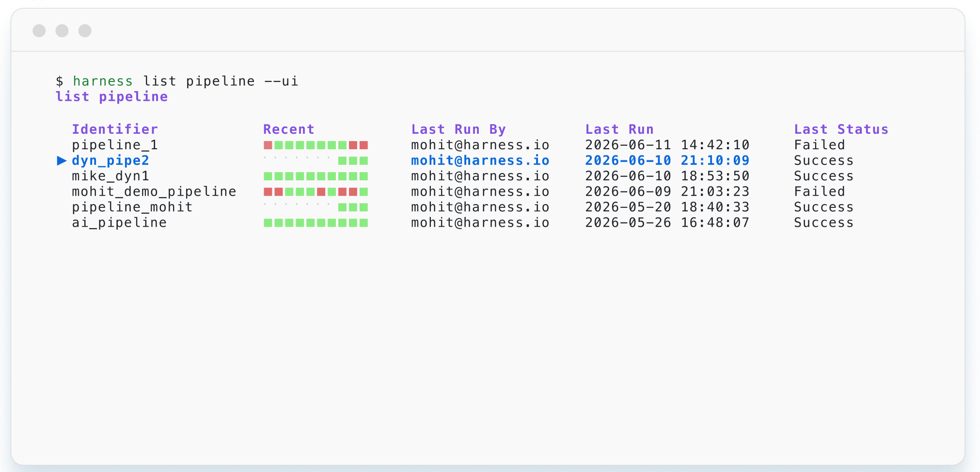Click the '--ui' flag in the command
980x472 pixels.
click(281, 81)
